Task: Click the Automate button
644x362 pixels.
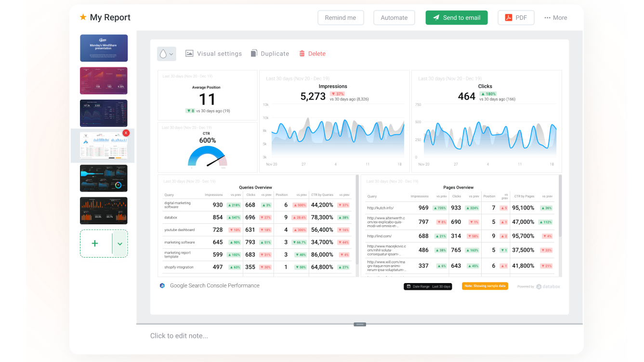Action: 394,18
